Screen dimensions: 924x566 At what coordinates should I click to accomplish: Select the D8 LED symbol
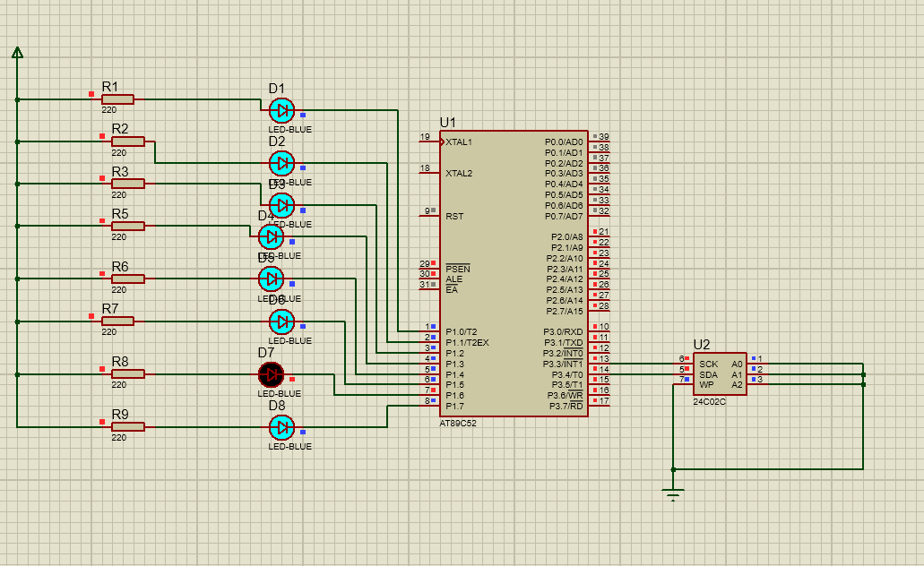click(281, 427)
